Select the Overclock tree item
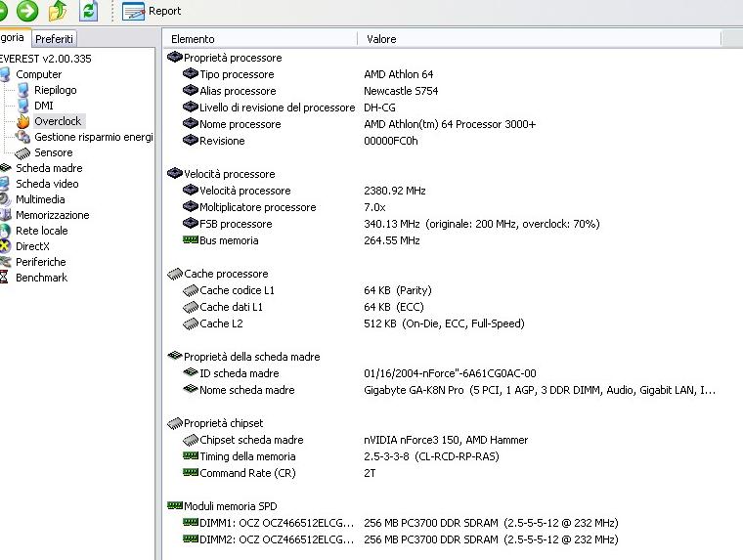The width and height of the screenshot is (743, 560). point(58,121)
